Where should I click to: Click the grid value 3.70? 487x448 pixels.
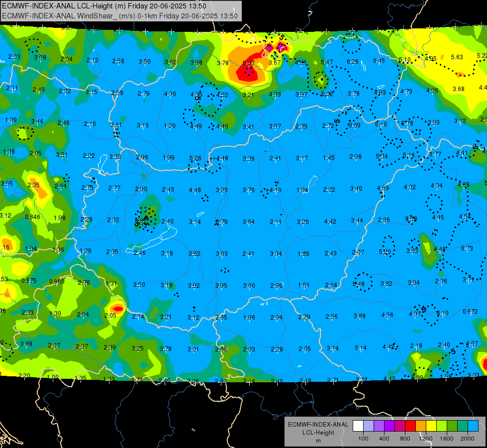pyautogui.click(x=249, y=190)
